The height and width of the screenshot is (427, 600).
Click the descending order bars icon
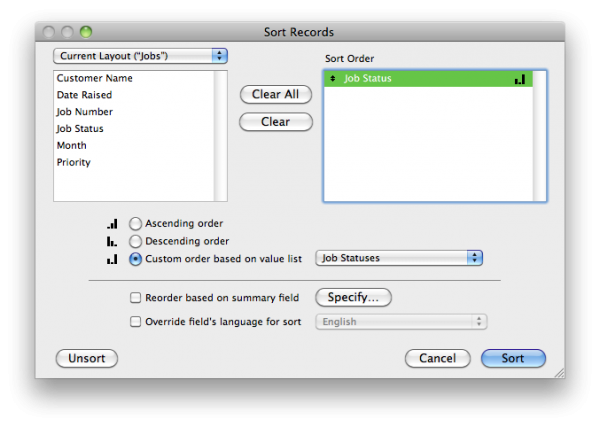pyautogui.click(x=112, y=241)
